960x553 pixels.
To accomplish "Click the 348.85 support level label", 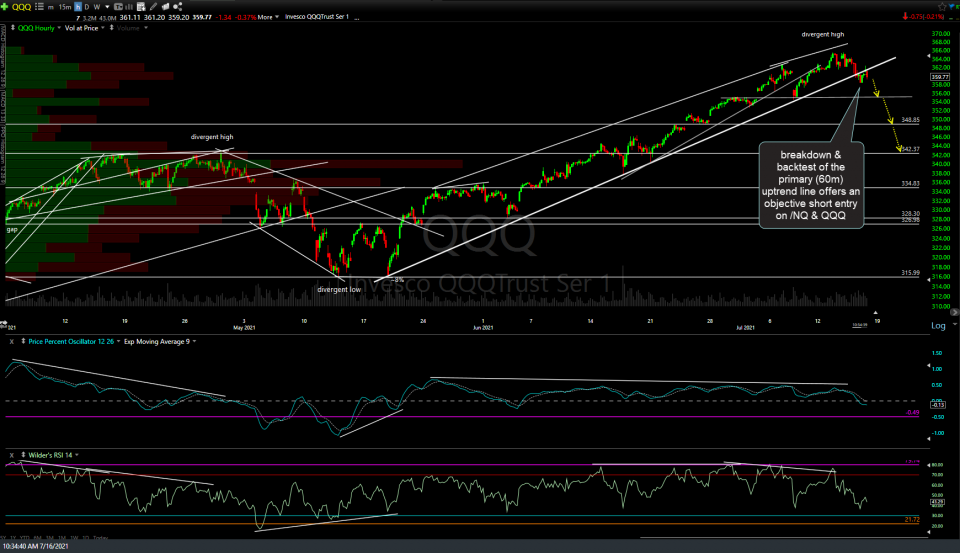I will [x=910, y=120].
